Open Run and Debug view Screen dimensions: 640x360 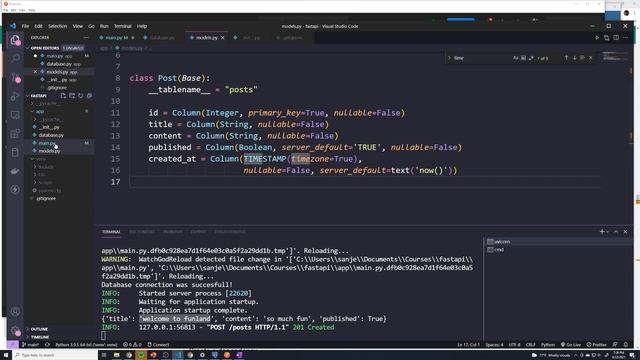tap(15, 96)
